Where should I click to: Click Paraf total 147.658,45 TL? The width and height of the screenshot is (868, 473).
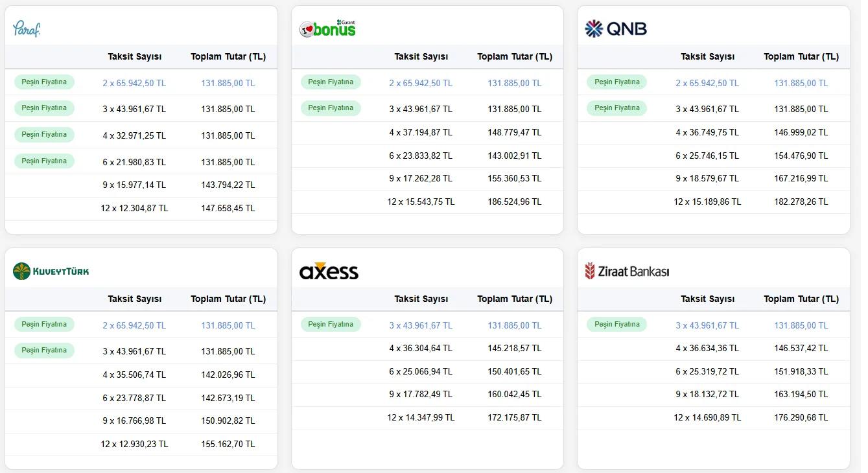pyautogui.click(x=228, y=208)
